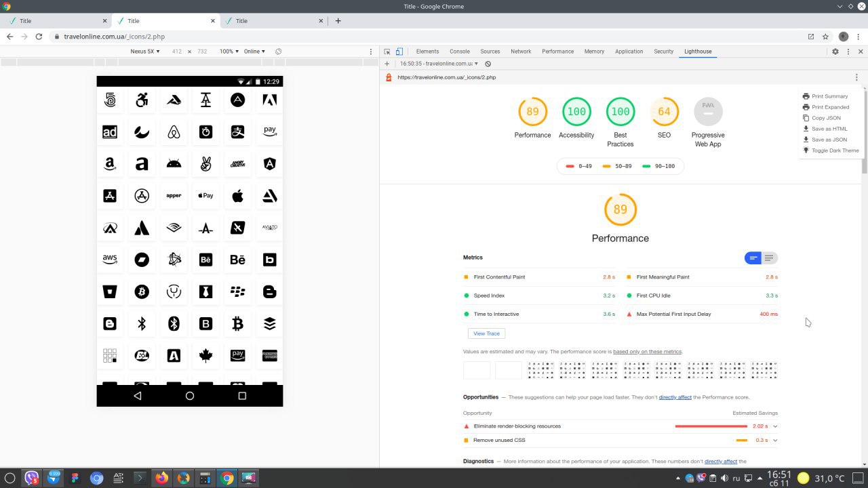868x488 pixels.
Task: Open the Chrome profile avatar
Action: pos(844,37)
